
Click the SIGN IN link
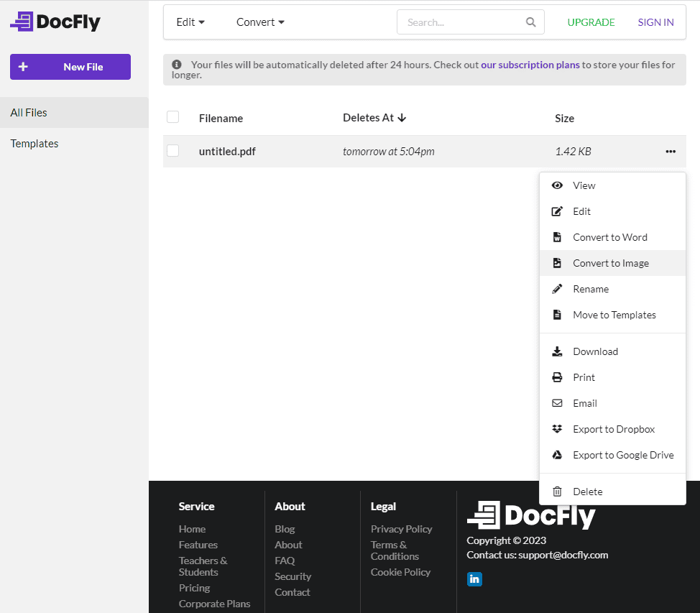[655, 22]
